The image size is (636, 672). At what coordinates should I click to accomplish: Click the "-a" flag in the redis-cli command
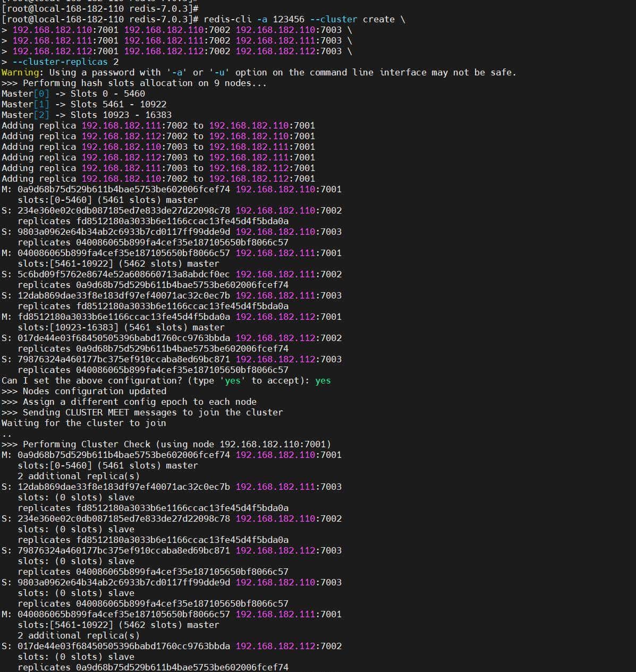[x=262, y=20]
